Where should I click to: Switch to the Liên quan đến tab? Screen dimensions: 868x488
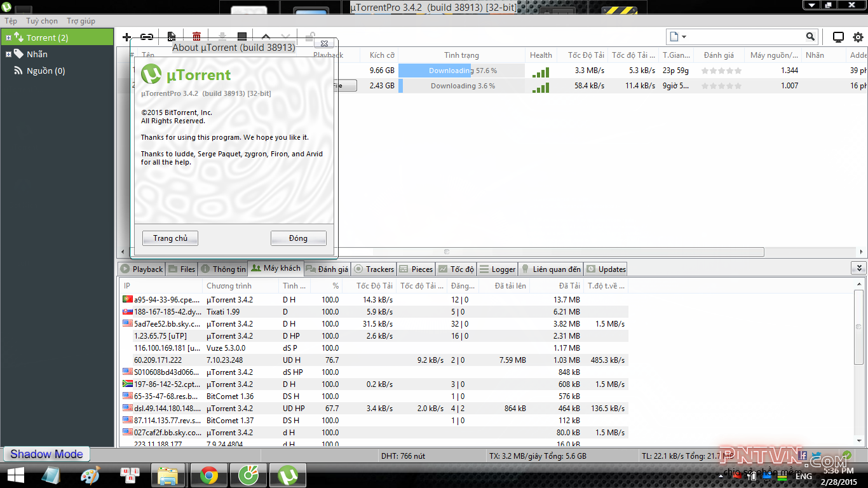coord(550,269)
